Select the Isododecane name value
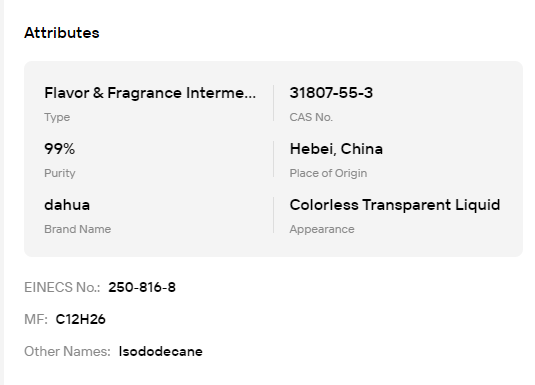This screenshot has width=535, height=385. coord(161,352)
